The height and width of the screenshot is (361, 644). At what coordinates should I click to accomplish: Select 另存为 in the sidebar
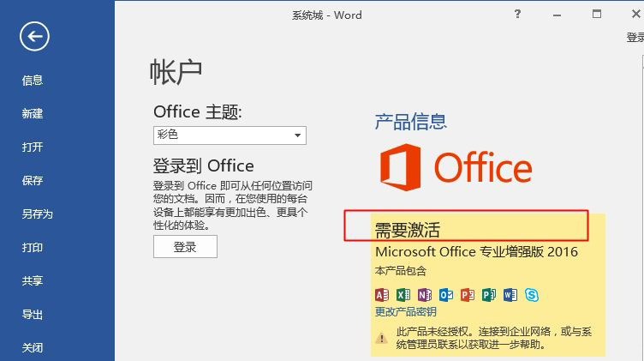click(x=38, y=214)
